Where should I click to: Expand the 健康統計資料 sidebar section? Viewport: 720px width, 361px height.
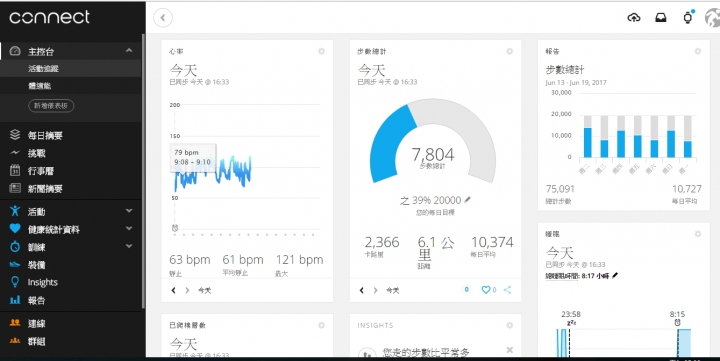click(x=129, y=228)
